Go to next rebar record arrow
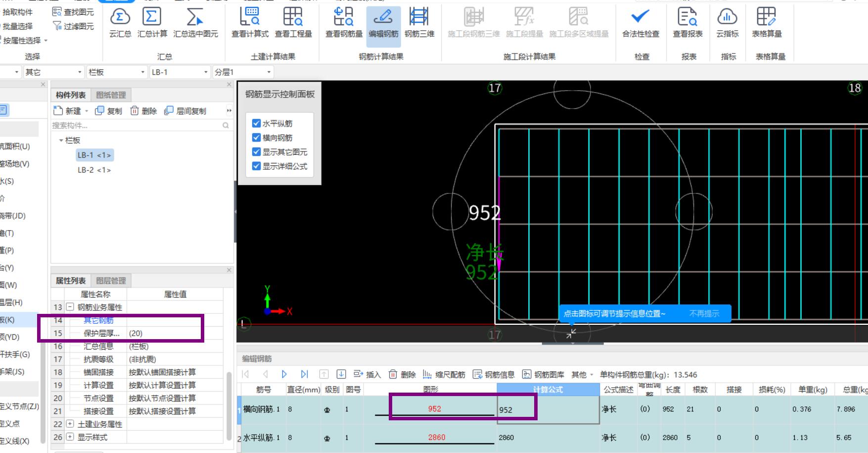Viewport: 868px width, 453px height. [284, 374]
